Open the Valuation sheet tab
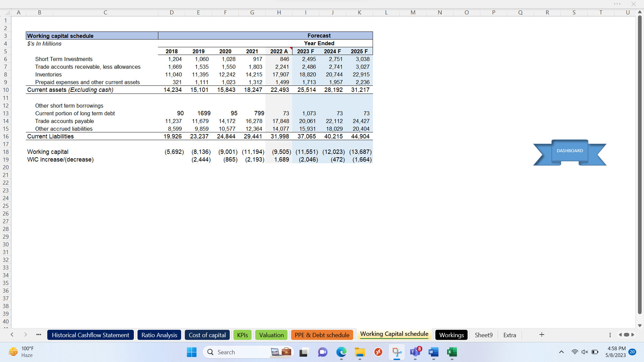The height and width of the screenshot is (362, 644). click(x=271, y=335)
